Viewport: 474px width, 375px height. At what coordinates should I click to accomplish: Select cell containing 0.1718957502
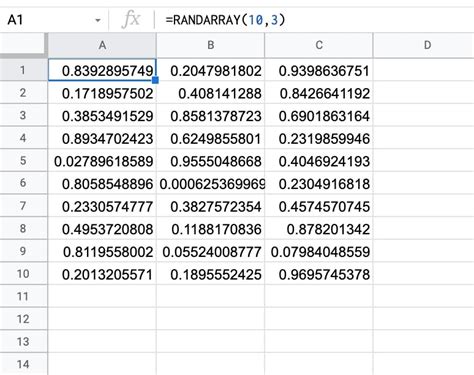tap(102, 93)
